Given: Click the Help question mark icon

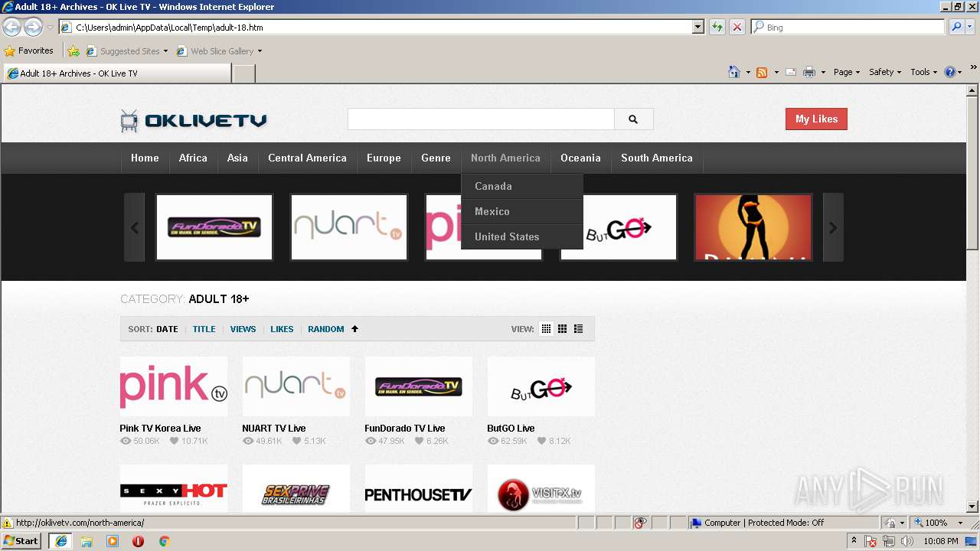Looking at the screenshot, I should pyautogui.click(x=950, y=72).
